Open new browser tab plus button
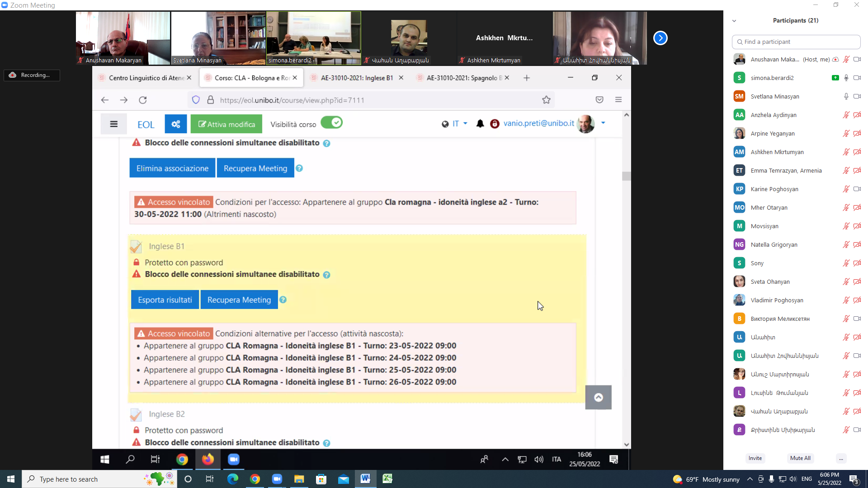Viewport: 868px width, 488px height. coord(527,78)
